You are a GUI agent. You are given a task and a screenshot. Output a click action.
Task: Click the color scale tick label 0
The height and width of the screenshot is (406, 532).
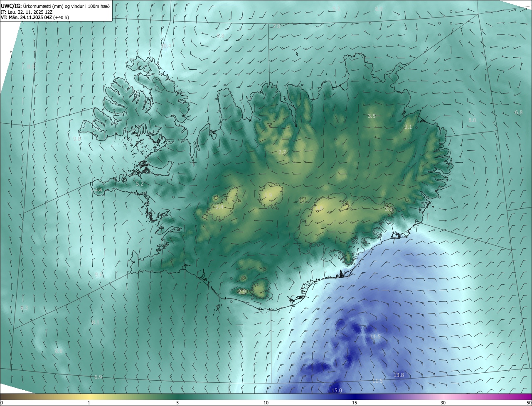[x=2, y=403]
